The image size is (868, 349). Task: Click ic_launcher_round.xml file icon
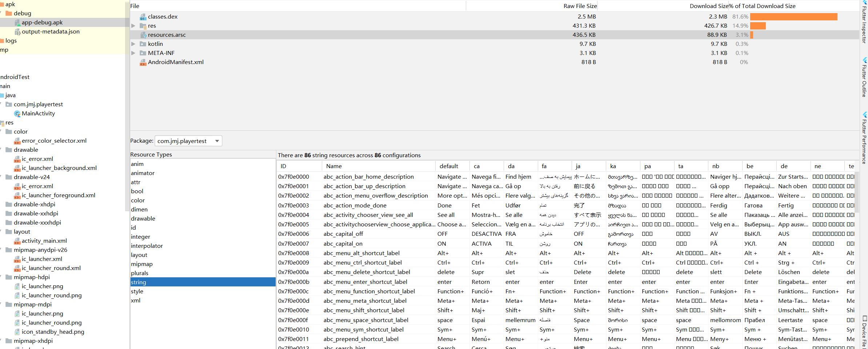(17, 268)
